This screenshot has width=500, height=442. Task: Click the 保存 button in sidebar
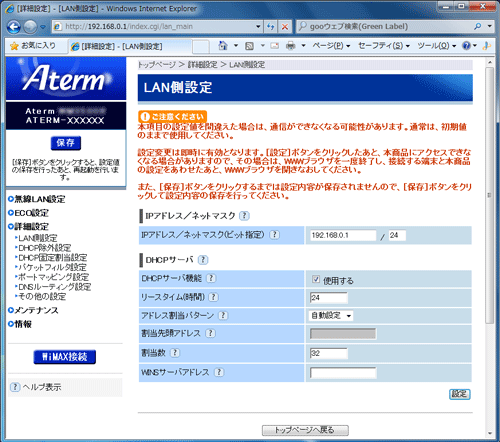point(66,143)
